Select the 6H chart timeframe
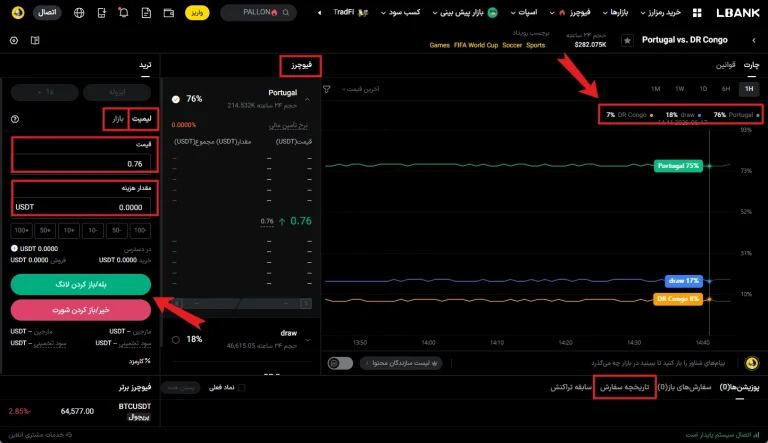The width and height of the screenshot is (768, 443). click(726, 89)
